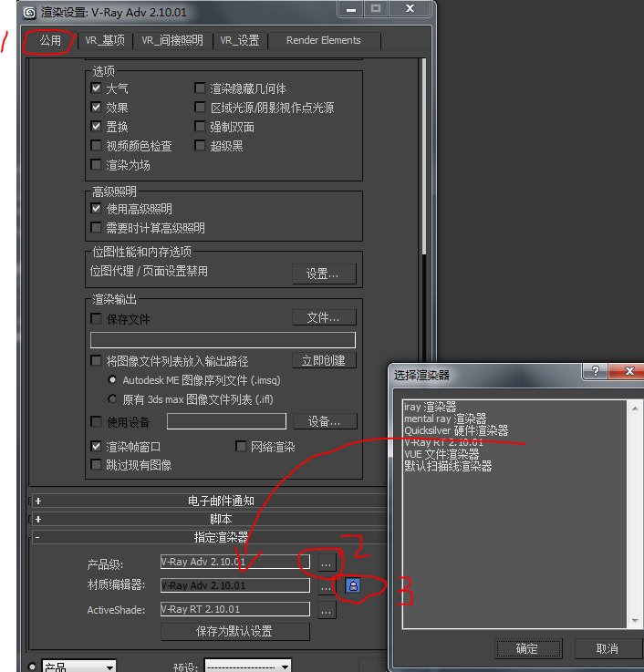The width and height of the screenshot is (644, 672).
Task: Select the 产品 radio button at the bottom
Action: (32, 667)
